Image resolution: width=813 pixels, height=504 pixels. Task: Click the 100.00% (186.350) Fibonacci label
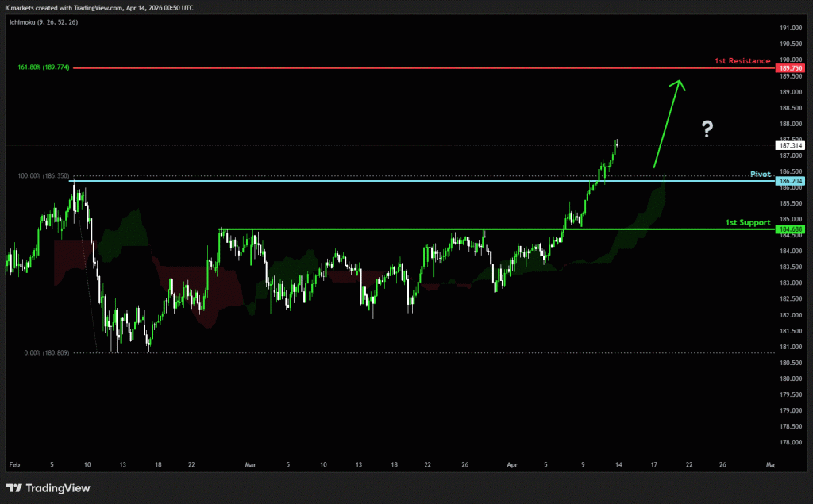(44, 175)
